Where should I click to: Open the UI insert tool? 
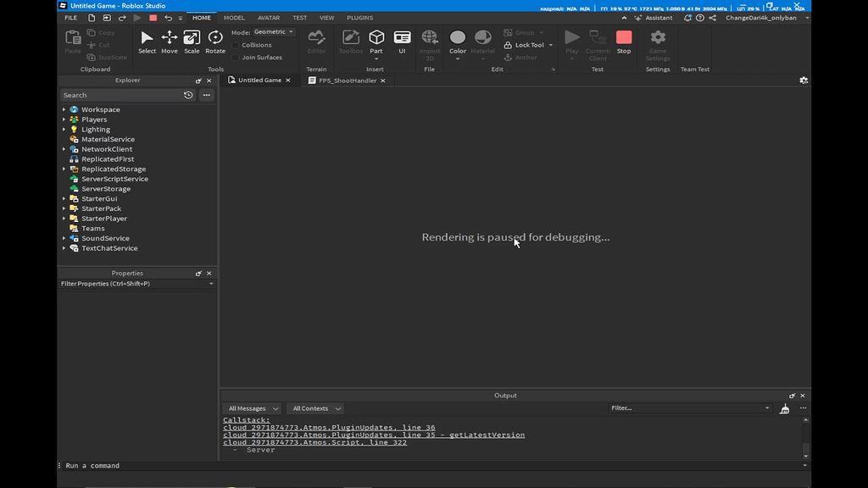point(402,42)
